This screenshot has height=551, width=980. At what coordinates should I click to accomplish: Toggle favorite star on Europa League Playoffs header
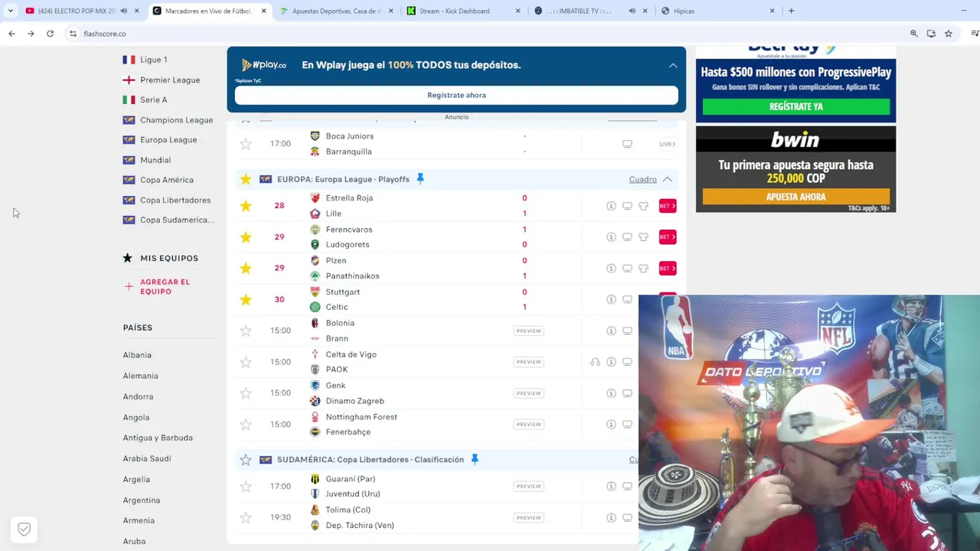[245, 179]
